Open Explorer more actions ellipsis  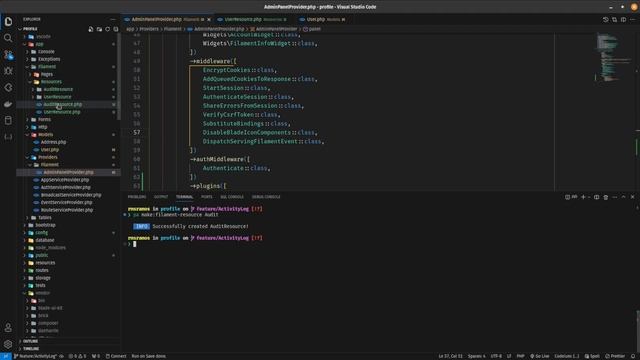click(x=113, y=19)
